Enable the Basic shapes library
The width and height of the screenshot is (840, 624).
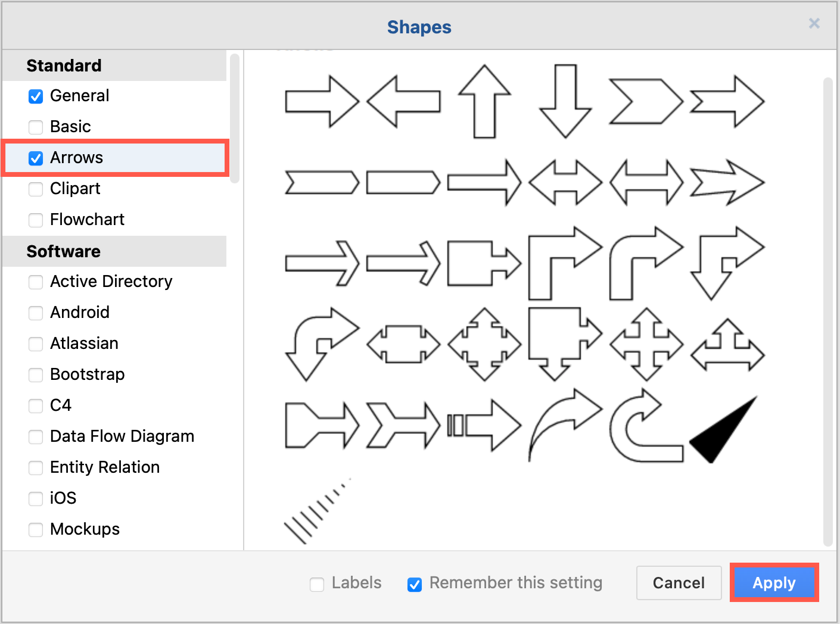36,127
